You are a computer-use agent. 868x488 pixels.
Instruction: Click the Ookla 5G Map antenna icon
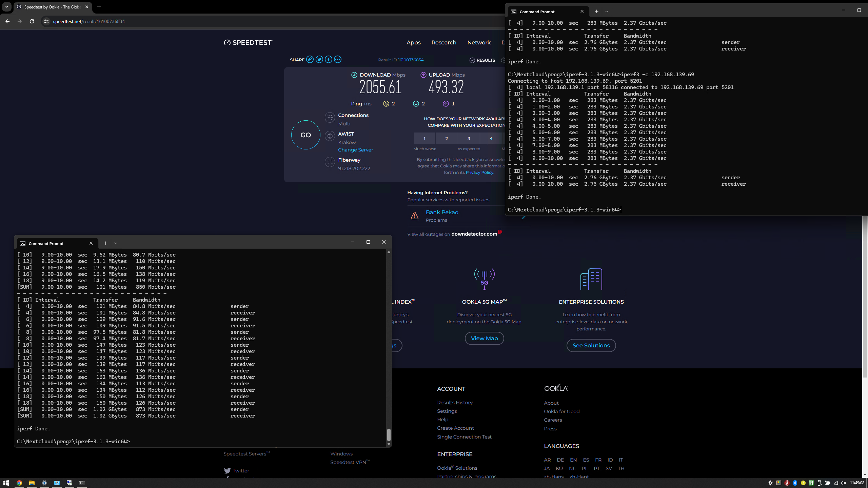click(x=484, y=279)
